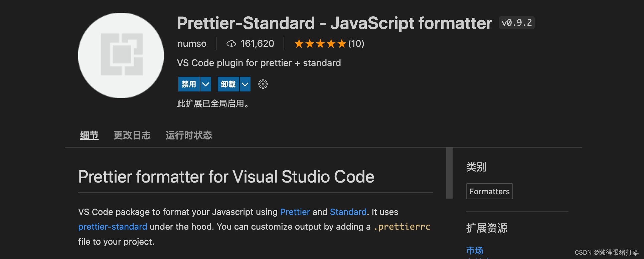
Task: Click the cloud download count icon
Action: pos(231,44)
